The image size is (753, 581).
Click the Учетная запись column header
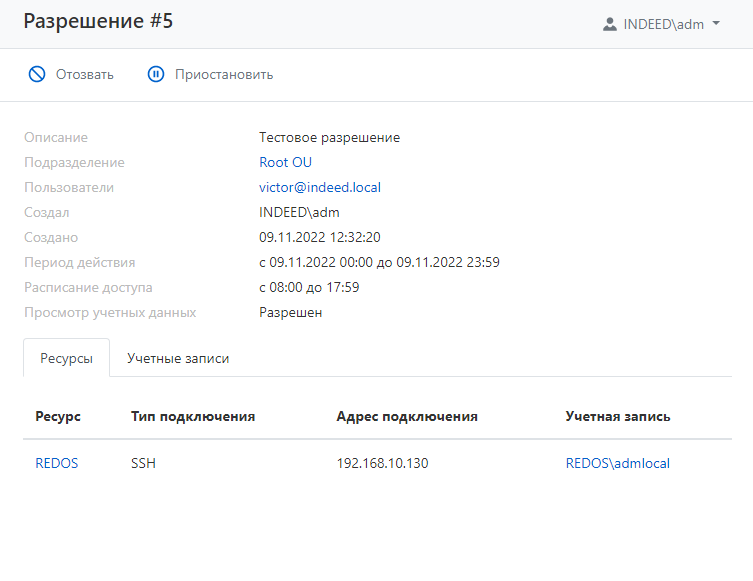coord(617,416)
